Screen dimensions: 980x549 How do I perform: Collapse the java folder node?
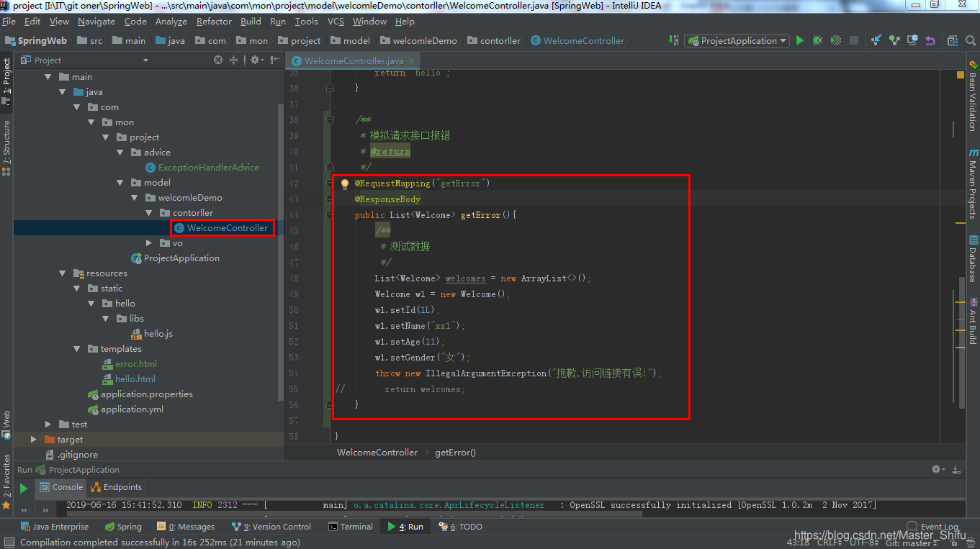coord(63,92)
